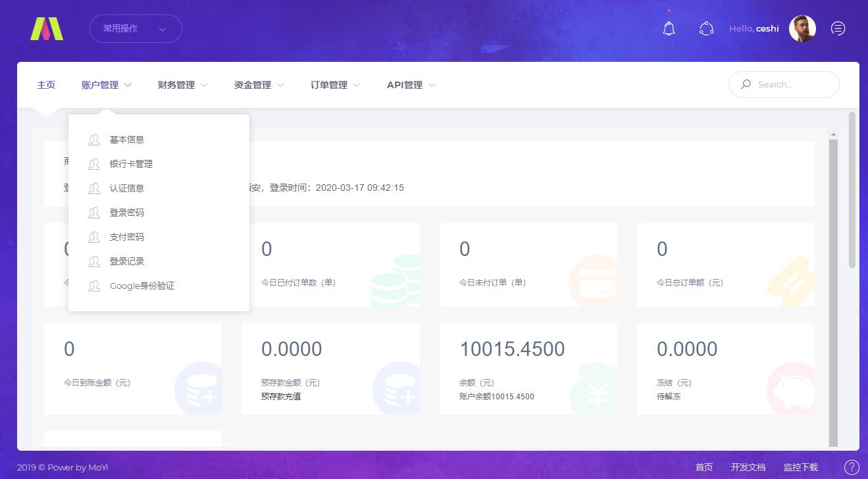Click the user avatar photo
Screen dimensions: 868x479
coord(802,28)
